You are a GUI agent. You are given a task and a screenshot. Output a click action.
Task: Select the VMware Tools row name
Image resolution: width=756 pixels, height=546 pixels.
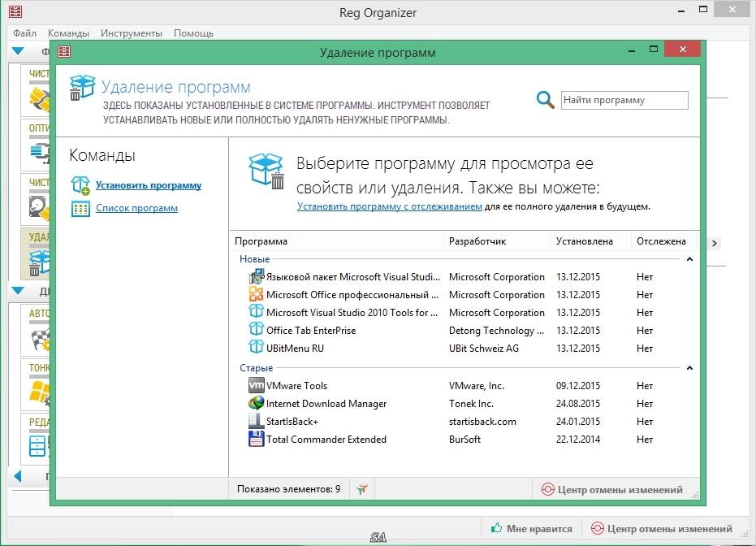296,386
